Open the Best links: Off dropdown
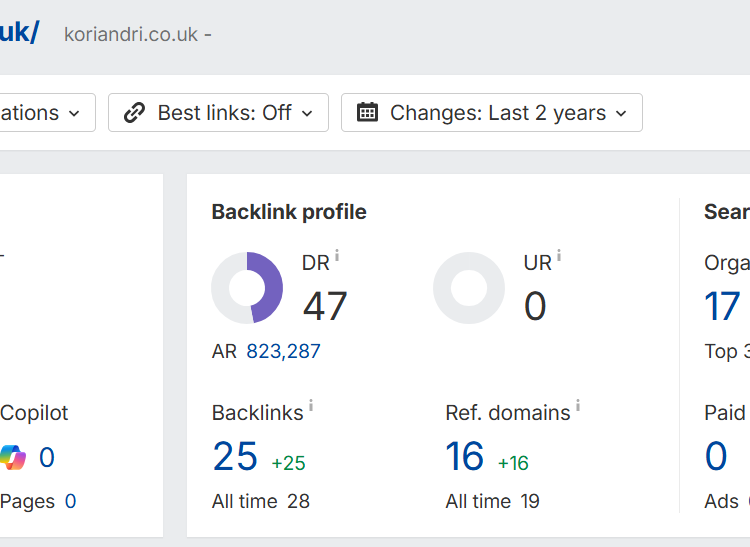The height and width of the screenshot is (547, 750). [218, 113]
